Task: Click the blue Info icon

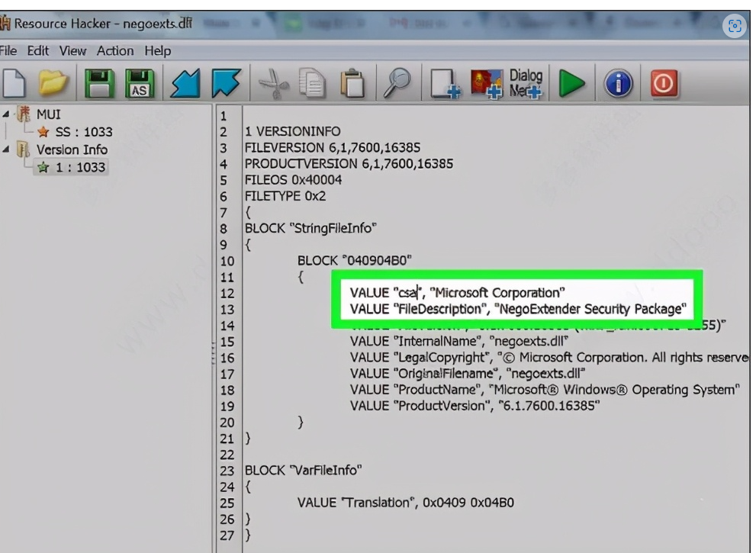Action: pos(619,84)
